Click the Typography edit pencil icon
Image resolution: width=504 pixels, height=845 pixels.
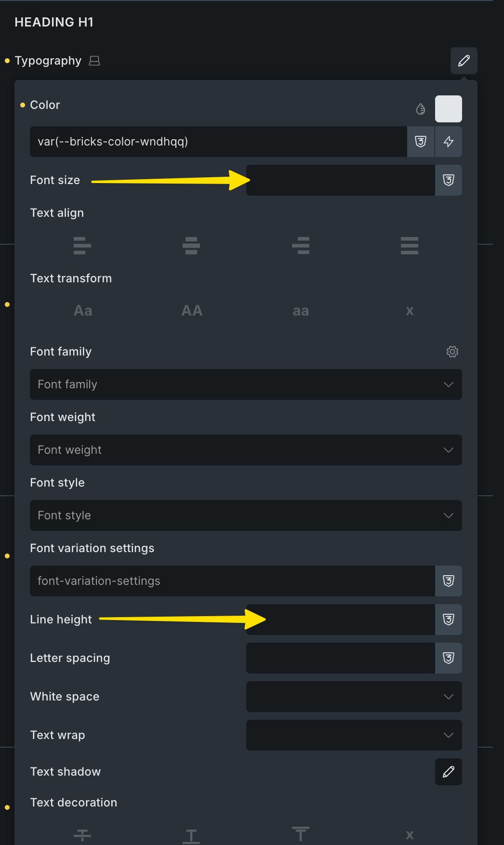click(464, 61)
